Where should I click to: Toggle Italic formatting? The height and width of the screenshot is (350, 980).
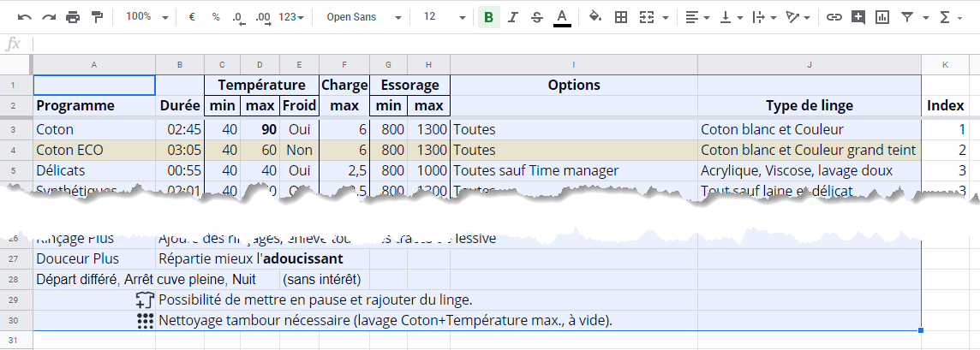[513, 17]
